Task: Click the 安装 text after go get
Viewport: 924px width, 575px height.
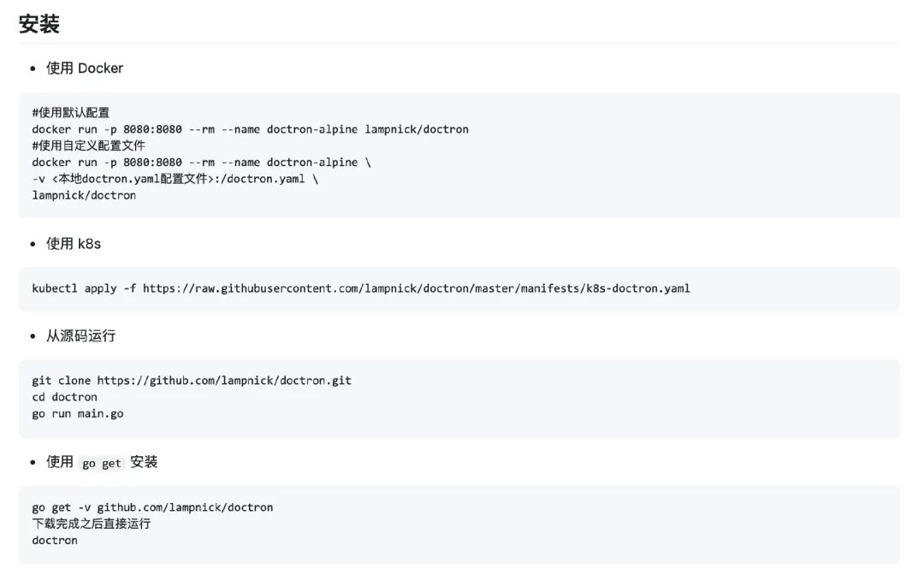Action: (x=144, y=462)
